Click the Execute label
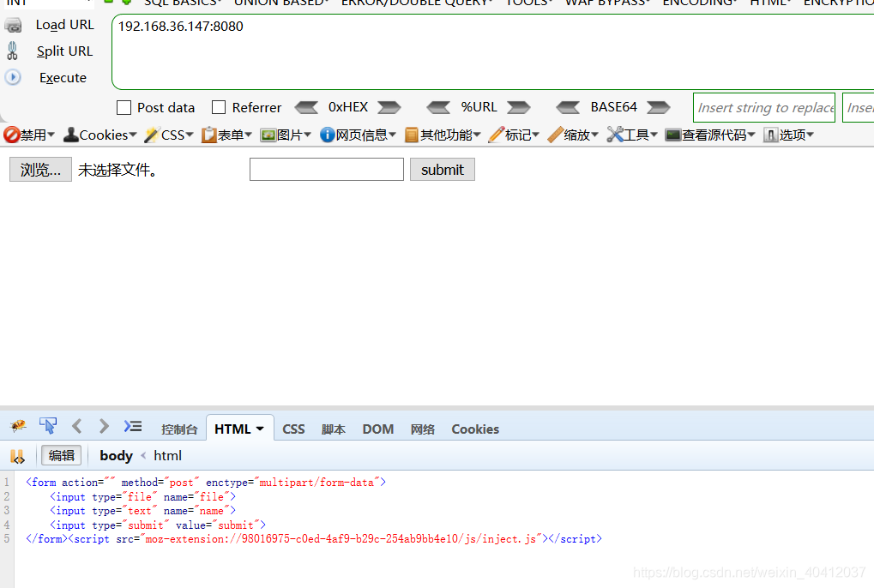The image size is (874, 588). coord(63,77)
